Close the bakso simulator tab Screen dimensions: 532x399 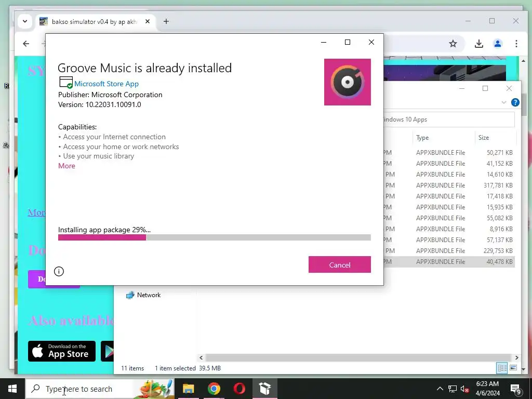[148, 21]
